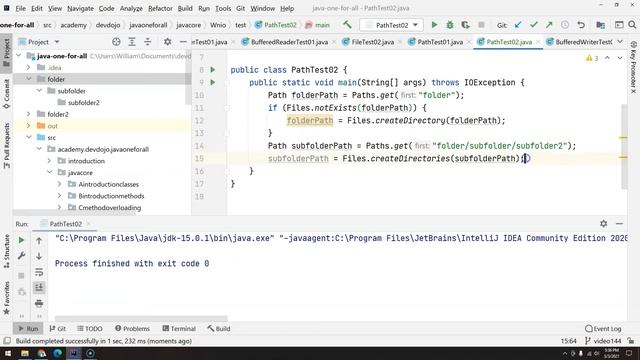Open Run panel wrench settings icon
Screen dimensions: 640x360
22,256
